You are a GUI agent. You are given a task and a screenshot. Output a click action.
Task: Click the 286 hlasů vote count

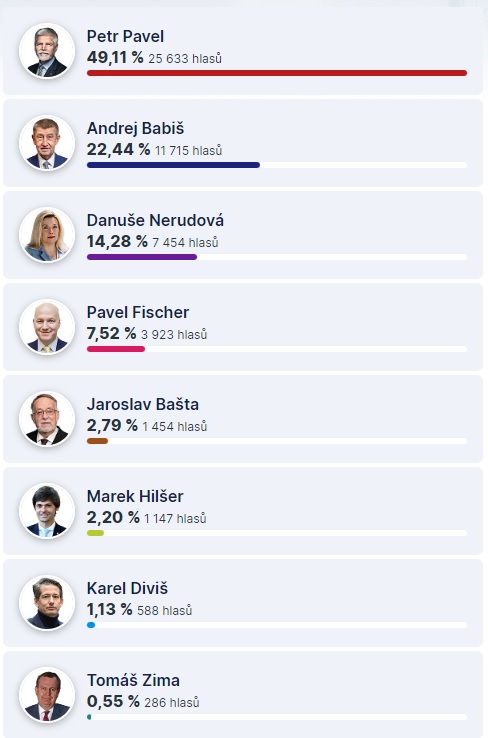tap(172, 703)
